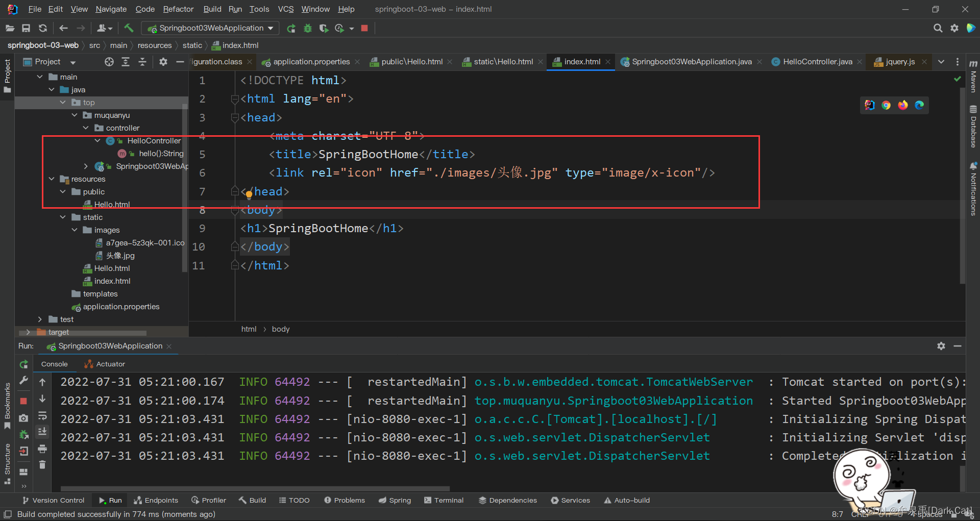Debug Springboot03WebApplication with the bug icon
The image size is (980, 521).
coord(307,28)
